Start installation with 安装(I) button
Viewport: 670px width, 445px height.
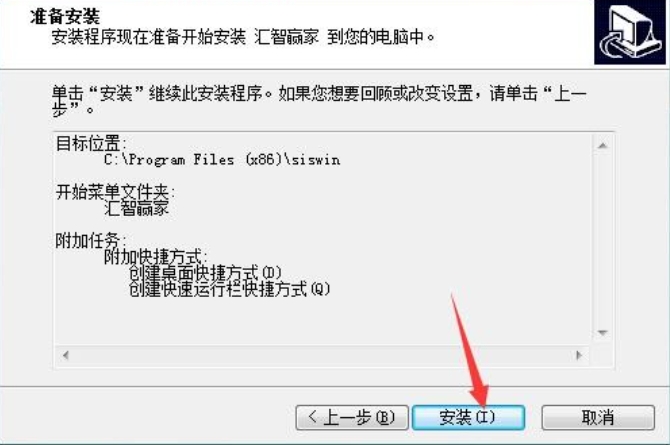click(468, 417)
